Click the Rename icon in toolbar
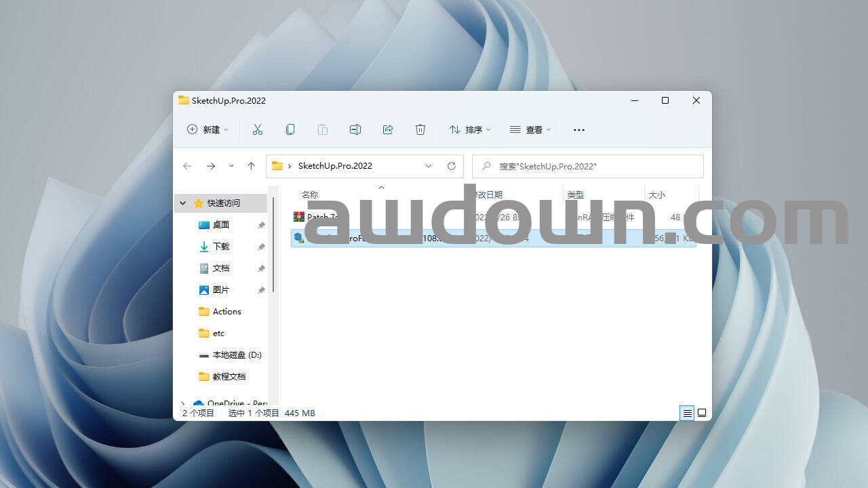The image size is (868, 488). point(355,129)
